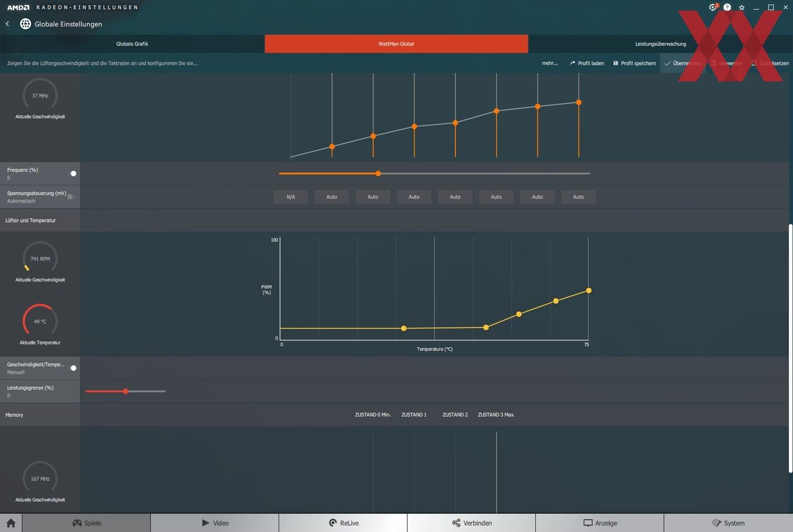Click Übernehmen to apply settings
This screenshot has height=532, width=793.
pyautogui.click(x=683, y=63)
